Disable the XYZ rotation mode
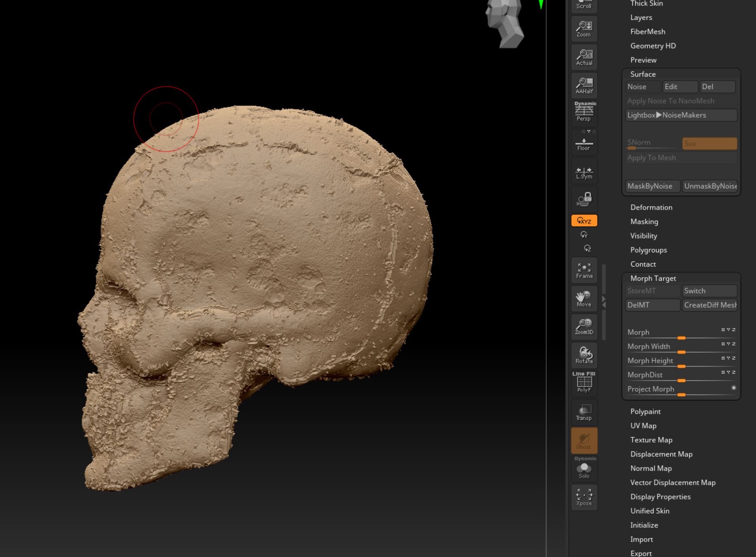Viewport: 756px width, 557px height. (584, 221)
